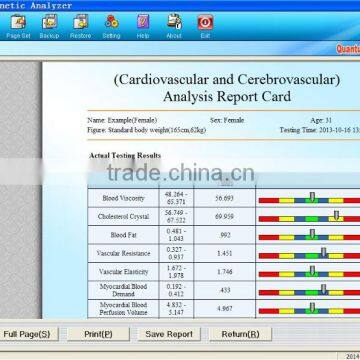This screenshot has height=360, width=360.
Task: Click the Save Report button
Action: (x=169, y=334)
